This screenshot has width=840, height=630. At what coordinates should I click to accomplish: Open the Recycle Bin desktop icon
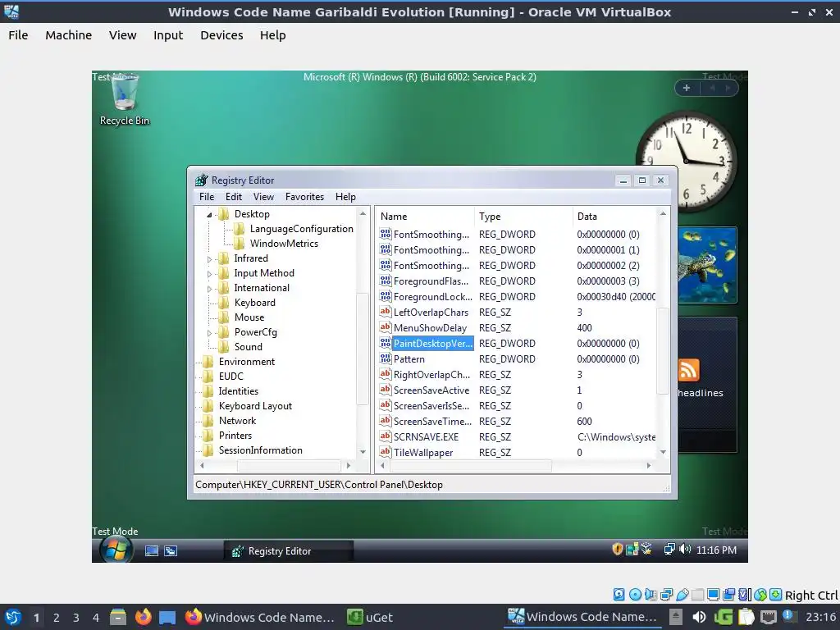click(125, 99)
